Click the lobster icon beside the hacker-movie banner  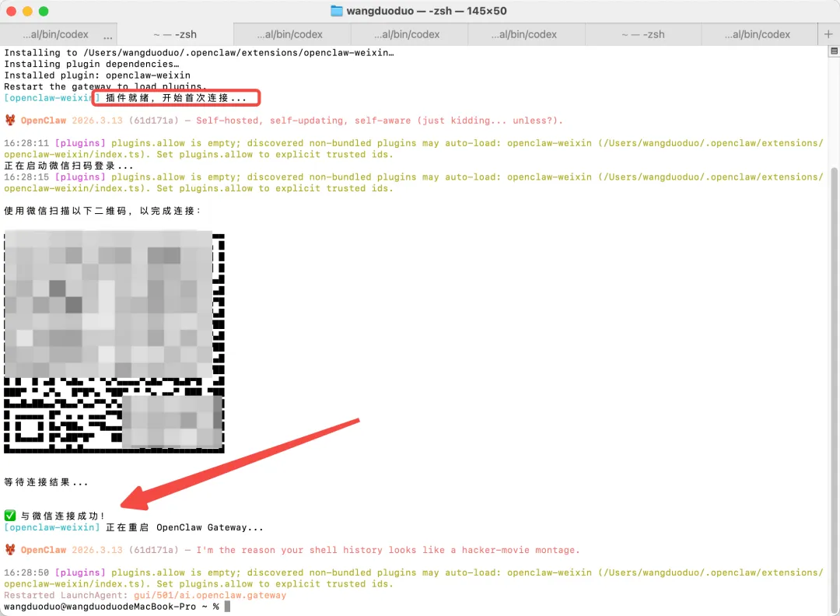pos(9,550)
